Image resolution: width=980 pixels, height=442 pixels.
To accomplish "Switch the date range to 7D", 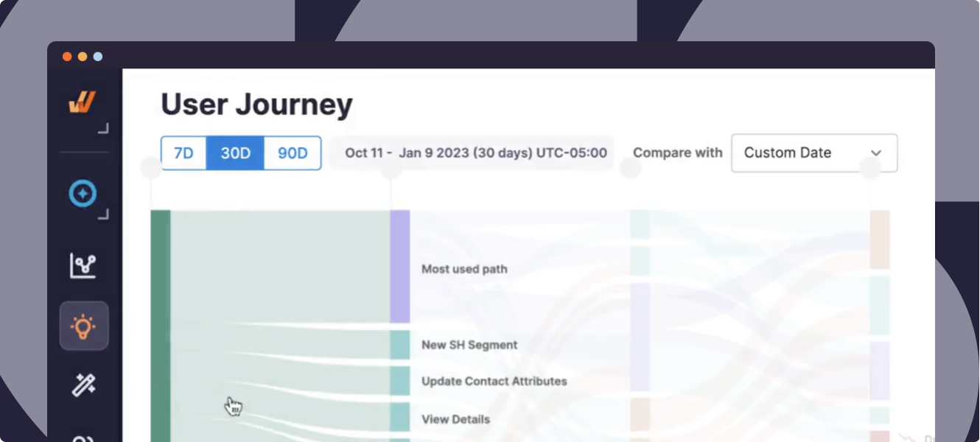I will [x=183, y=153].
